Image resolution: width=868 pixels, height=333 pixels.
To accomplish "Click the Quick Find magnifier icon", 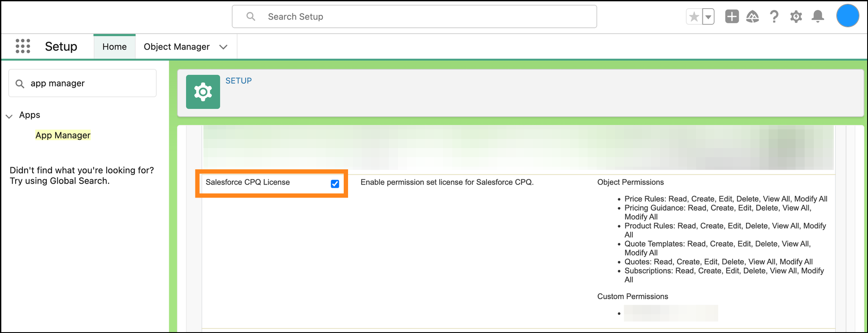I will pyautogui.click(x=20, y=83).
